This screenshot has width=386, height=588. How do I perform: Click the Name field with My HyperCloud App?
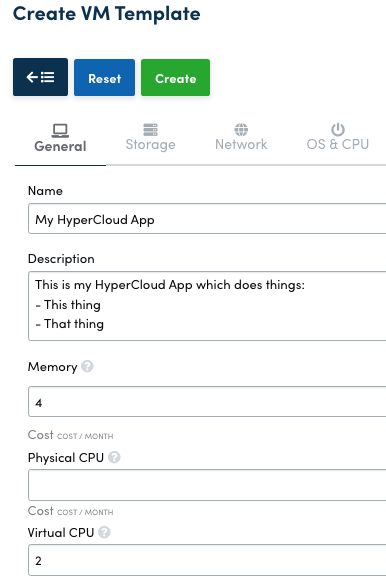pos(207,219)
